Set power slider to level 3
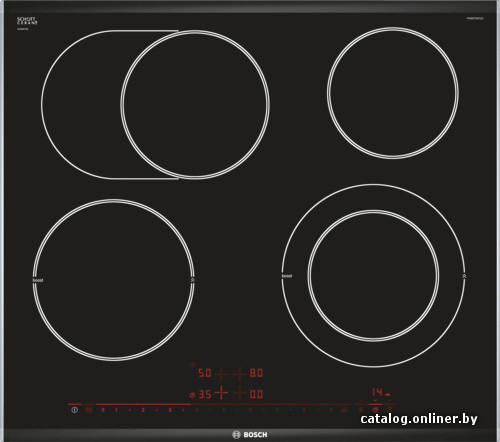 point(170,410)
